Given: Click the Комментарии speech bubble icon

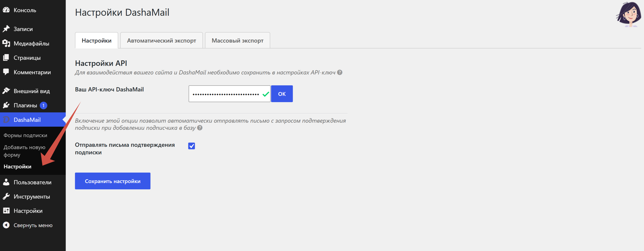Looking at the screenshot, I should pyautogui.click(x=6, y=72).
